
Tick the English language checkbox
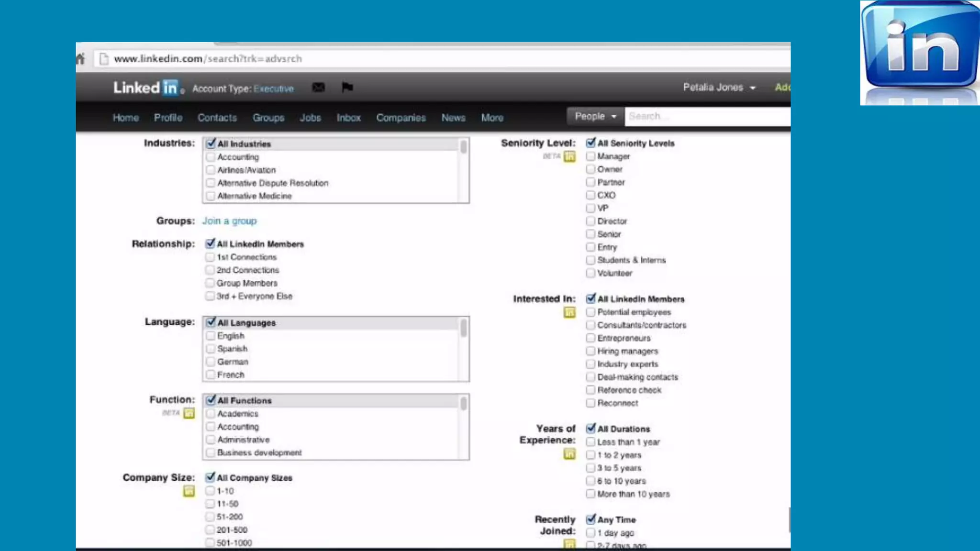pos(211,336)
